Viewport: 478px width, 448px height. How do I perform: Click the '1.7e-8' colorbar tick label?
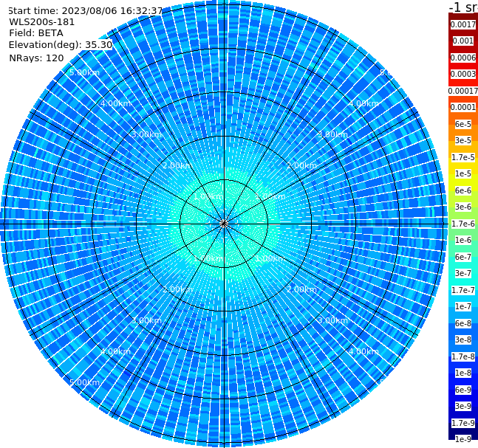pyautogui.click(x=463, y=356)
